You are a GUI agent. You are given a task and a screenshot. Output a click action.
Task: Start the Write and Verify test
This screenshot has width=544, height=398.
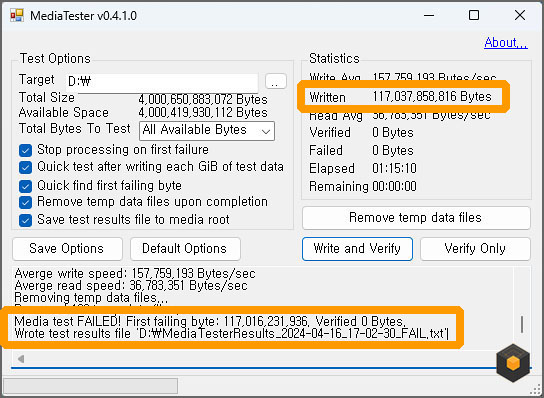tap(357, 249)
